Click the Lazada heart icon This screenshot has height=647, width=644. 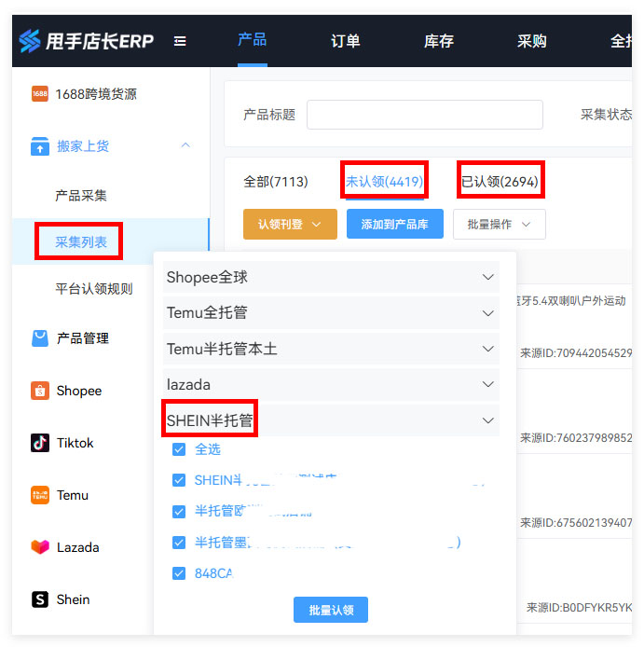tap(40, 547)
